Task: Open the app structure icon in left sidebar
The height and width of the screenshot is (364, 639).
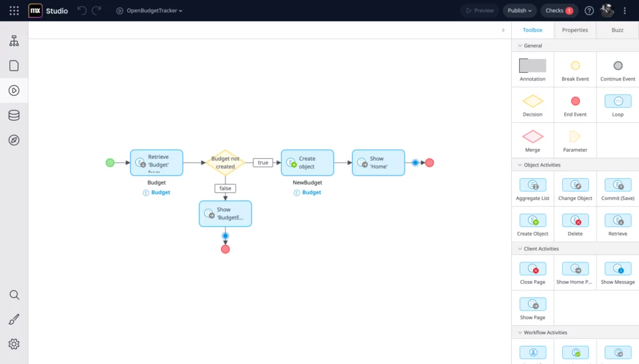Action: (x=14, y=41)
